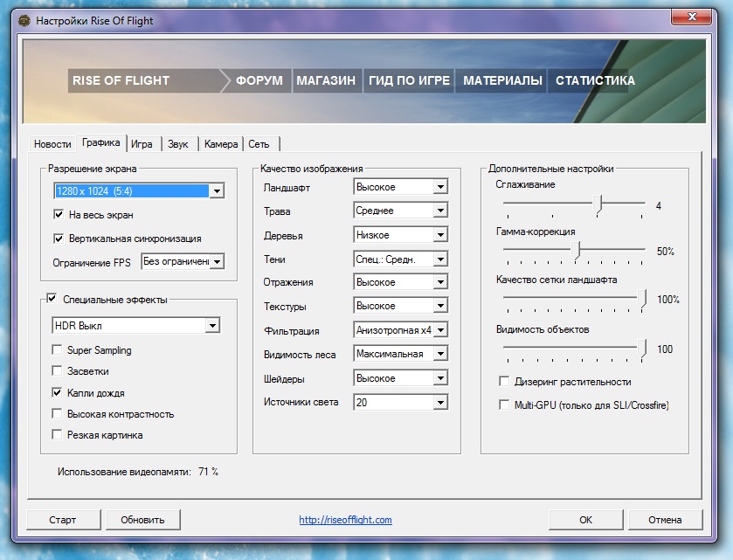
Task: Click the Качество изображения group title
Action: pyautogui.click(x=311, y=169)
